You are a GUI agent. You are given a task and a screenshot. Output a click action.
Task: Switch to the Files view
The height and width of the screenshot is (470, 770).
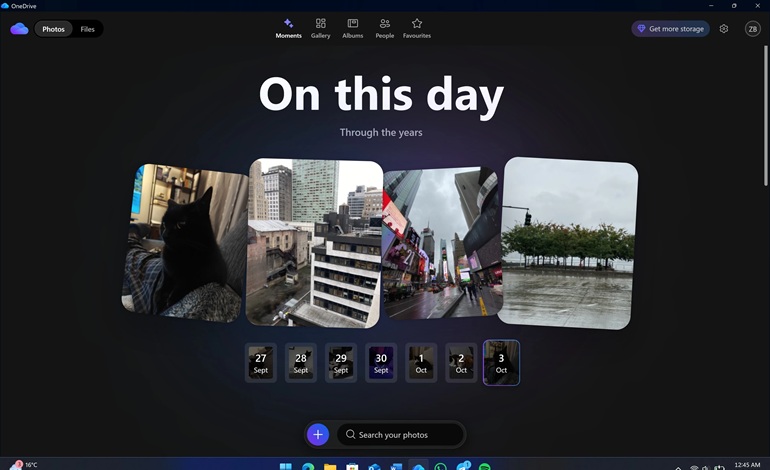pyautogui.click(x=87, y=29)
